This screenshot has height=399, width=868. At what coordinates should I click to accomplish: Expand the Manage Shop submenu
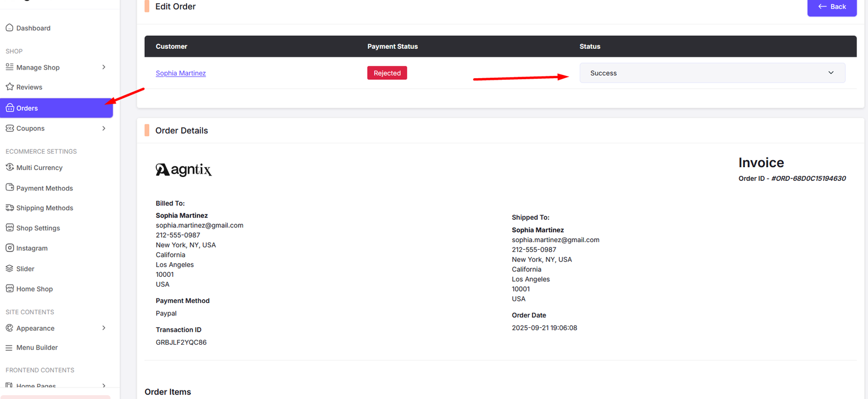(104, 67)
